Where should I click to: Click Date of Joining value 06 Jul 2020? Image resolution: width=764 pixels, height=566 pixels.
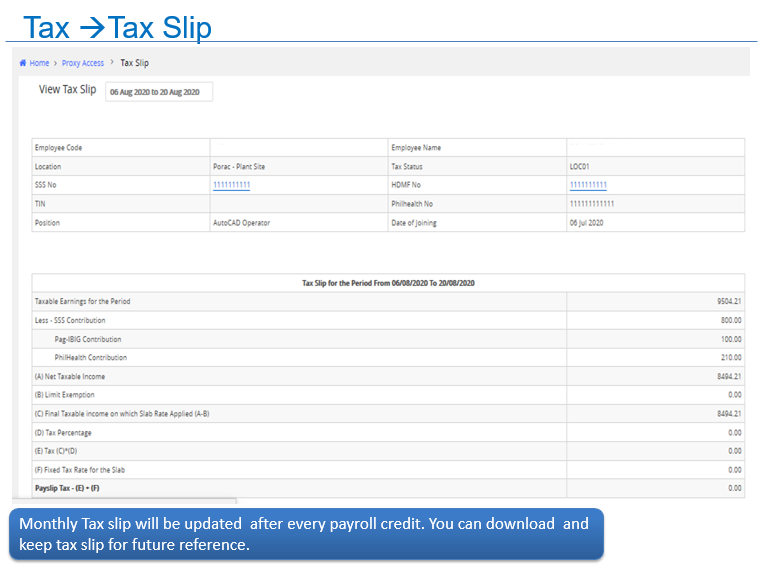[x=587, y=223]
